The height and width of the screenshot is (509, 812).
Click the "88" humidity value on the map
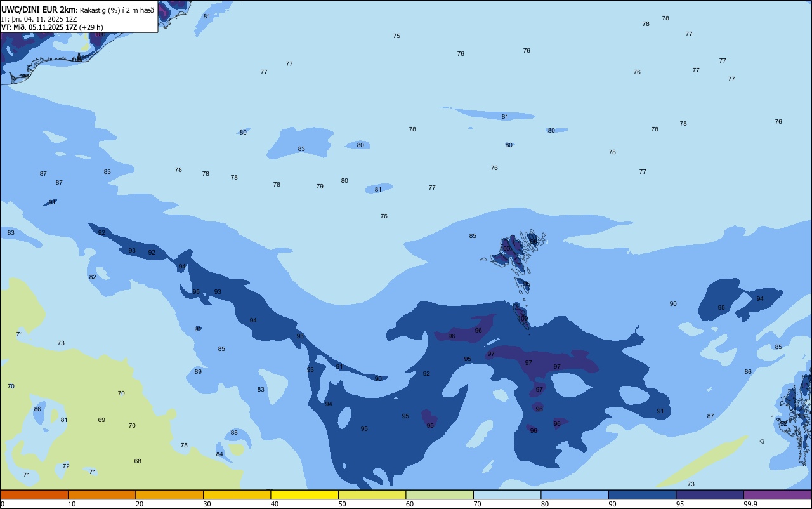coord(234,433)
